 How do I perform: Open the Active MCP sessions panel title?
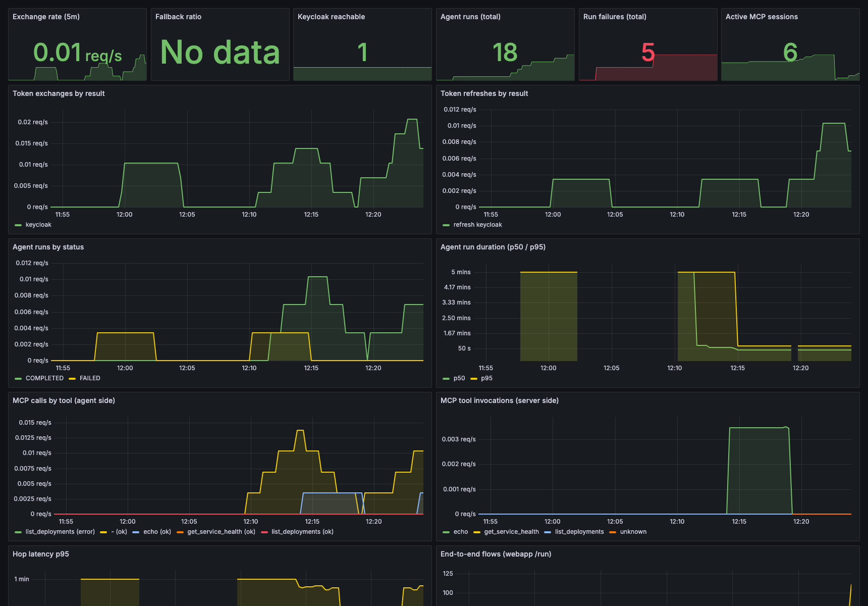762,17
